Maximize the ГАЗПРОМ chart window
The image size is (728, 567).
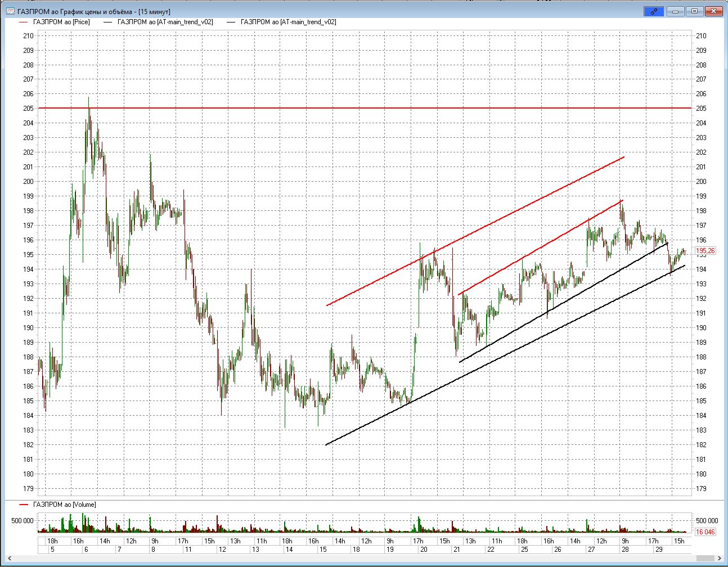pos(694,11)
